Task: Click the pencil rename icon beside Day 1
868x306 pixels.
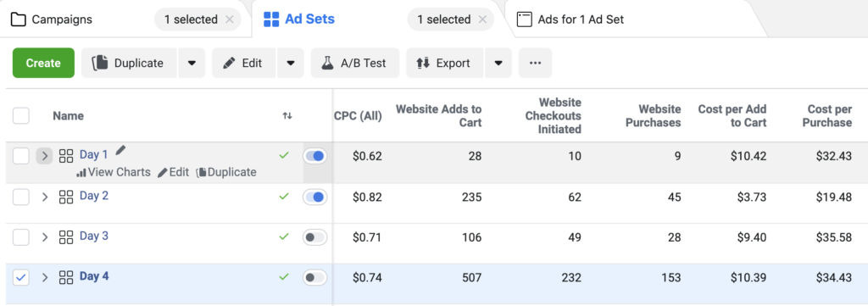Action: coord(120,151)
